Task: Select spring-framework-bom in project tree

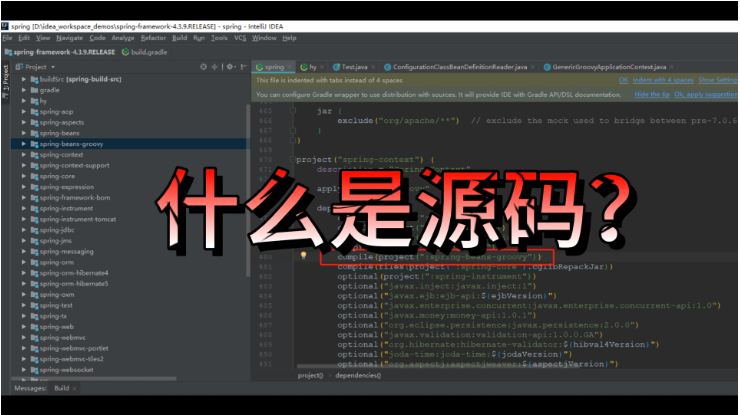Action: (75, 198)
